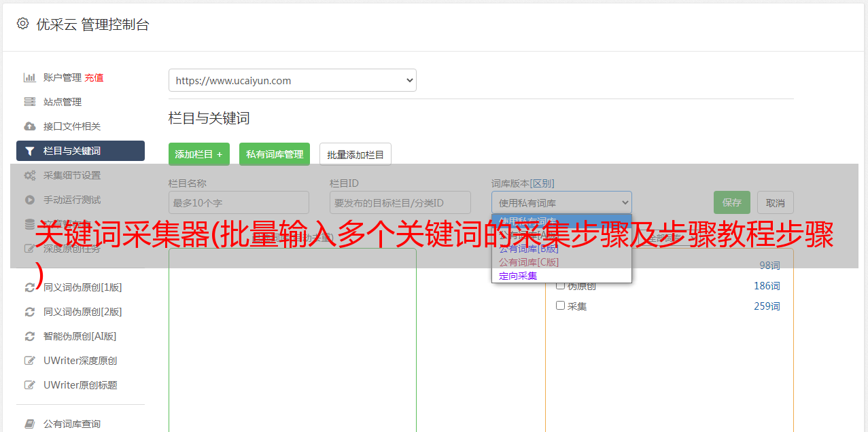This screenshot has width=868, height=432.
Task: Open the 词库版本[区别] select box
Action: pyautogui.click(x=561, y=202)
